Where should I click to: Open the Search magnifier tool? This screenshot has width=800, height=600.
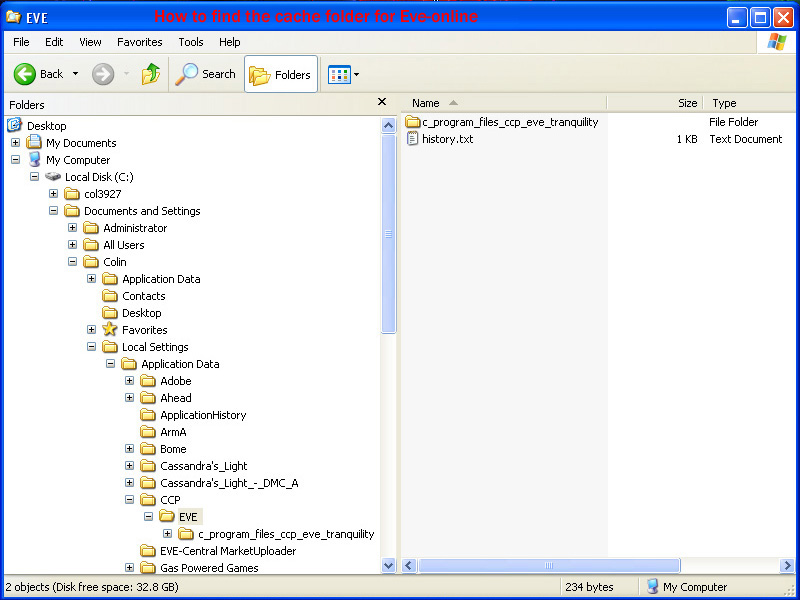(x=205, y=74)
